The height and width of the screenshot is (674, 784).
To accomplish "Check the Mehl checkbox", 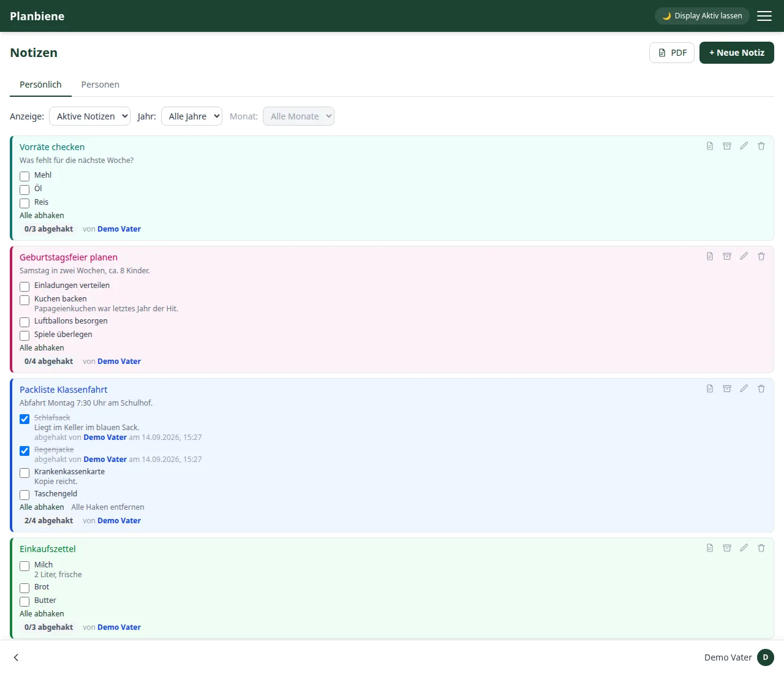I will [24, 176].
